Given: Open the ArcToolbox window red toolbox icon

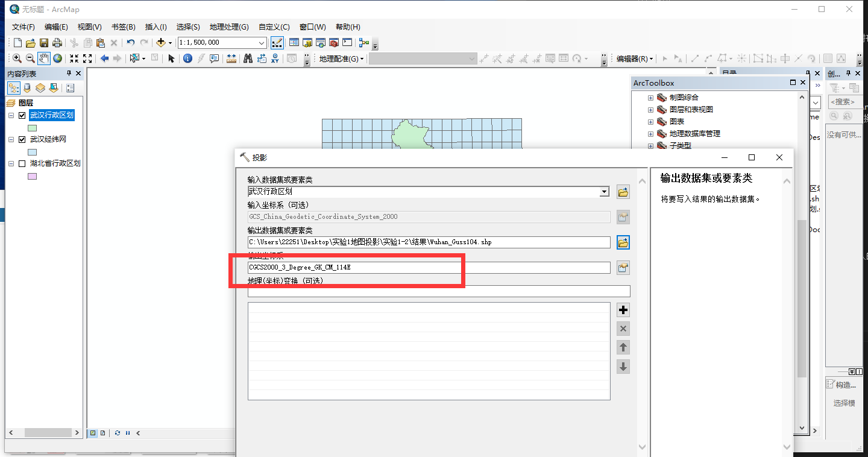Looking at the screenshot, I should click(x=333, y=43).
